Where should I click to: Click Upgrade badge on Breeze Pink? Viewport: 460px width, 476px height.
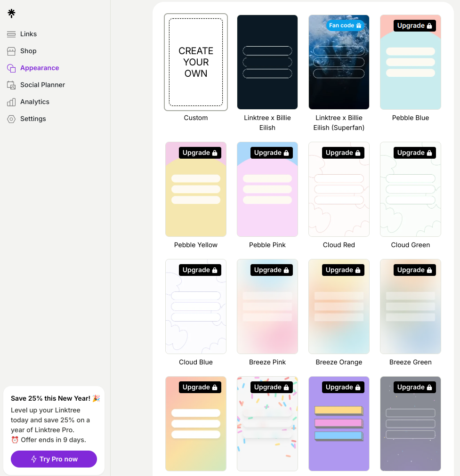pyautogui.click(x=272, y=270)
